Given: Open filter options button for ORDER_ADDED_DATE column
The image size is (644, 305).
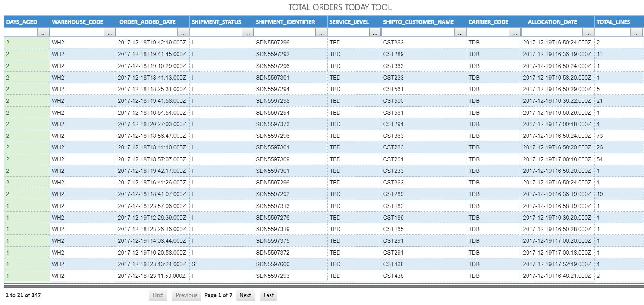Looking at the screenshot, I should (x=183, y=33).
